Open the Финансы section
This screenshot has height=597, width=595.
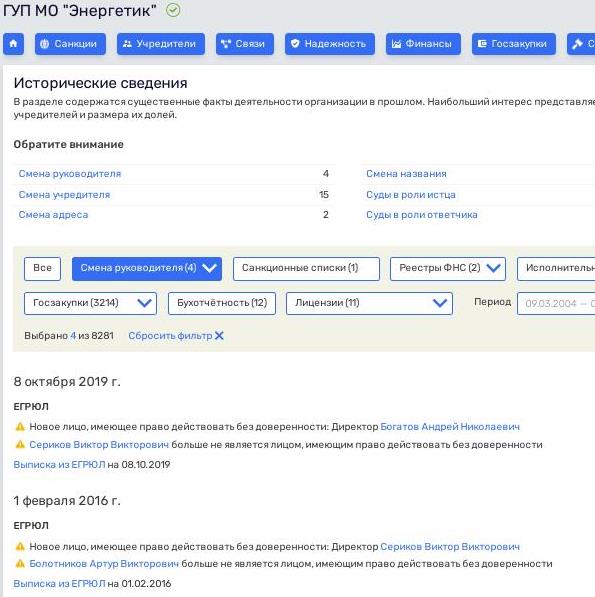pos(423,44)
